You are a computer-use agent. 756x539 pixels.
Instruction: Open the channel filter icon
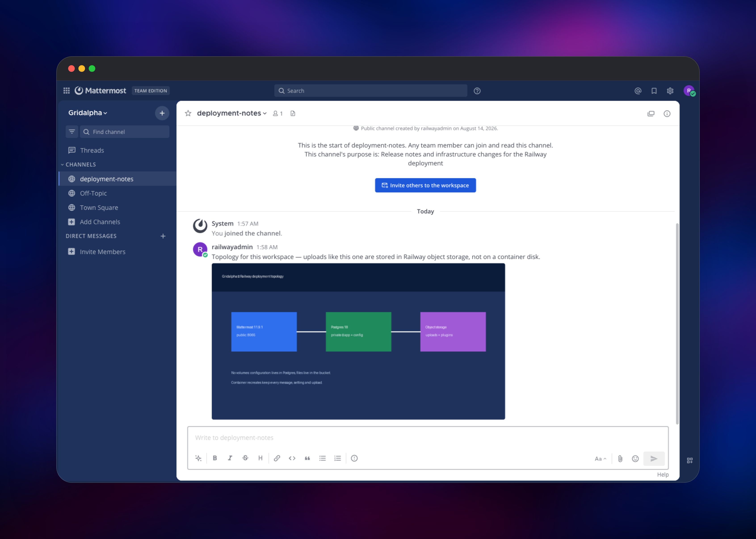[72, 132]
